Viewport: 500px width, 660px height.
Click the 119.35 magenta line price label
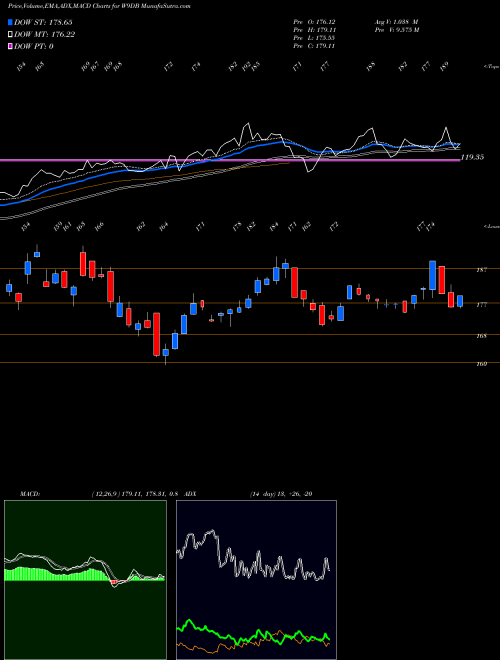[x=472, y=157]
